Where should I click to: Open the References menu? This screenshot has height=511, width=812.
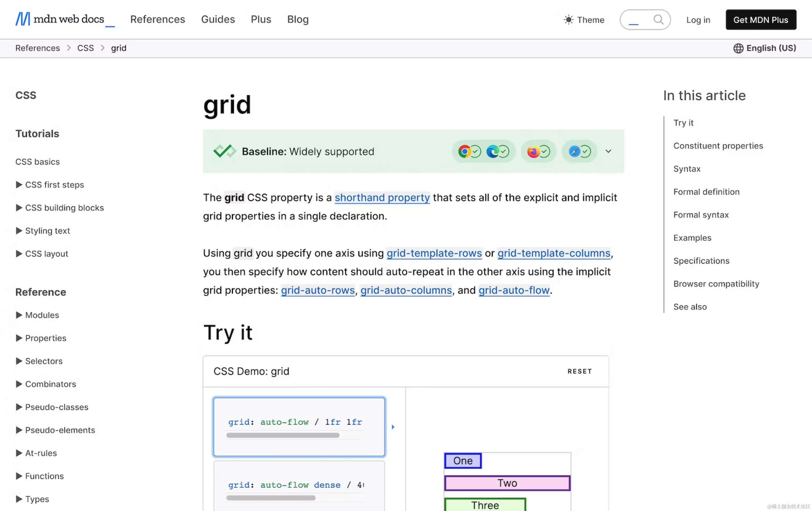pos(157,20)
